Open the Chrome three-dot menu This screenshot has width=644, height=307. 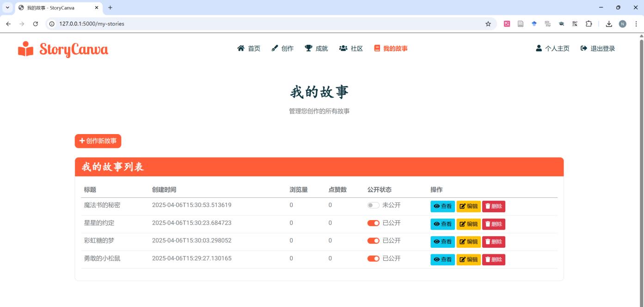tap(636, 23)
